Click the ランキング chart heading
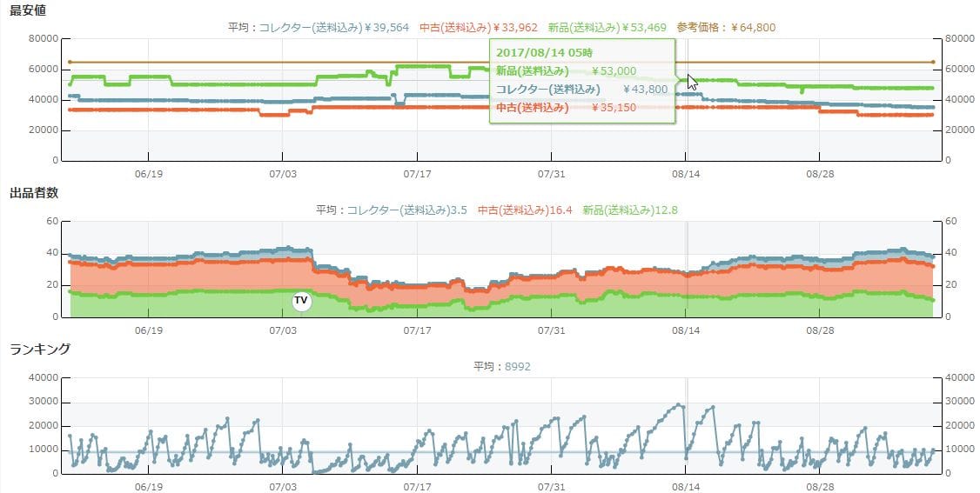This screenshot has width=980, height=493. click(x=39, y=349)
